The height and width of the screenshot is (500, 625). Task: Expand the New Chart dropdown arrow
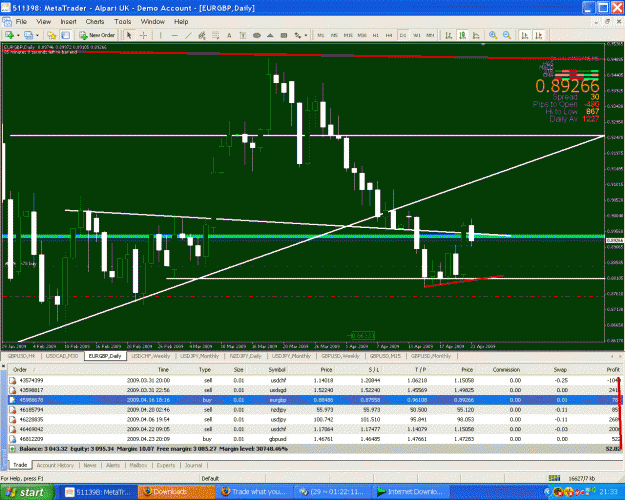[x=18, y=35]
